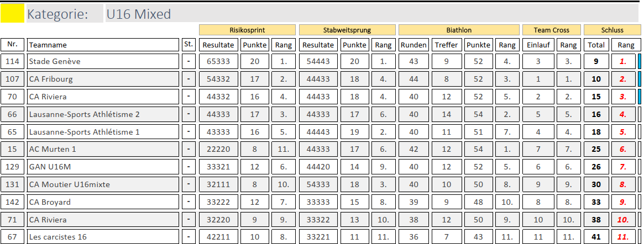Select the Schluss group header
Image resolution: width=644 pixels, height=244 pixels.
click(611, 30)
